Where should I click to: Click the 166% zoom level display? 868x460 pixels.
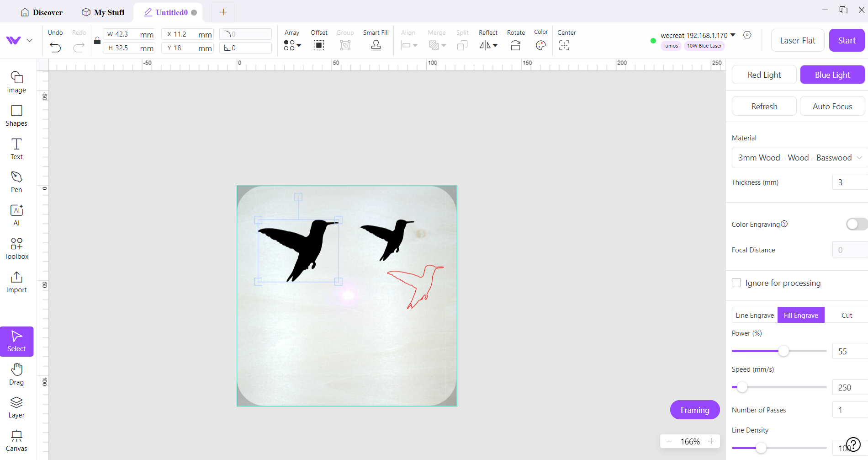click(690, 441)
